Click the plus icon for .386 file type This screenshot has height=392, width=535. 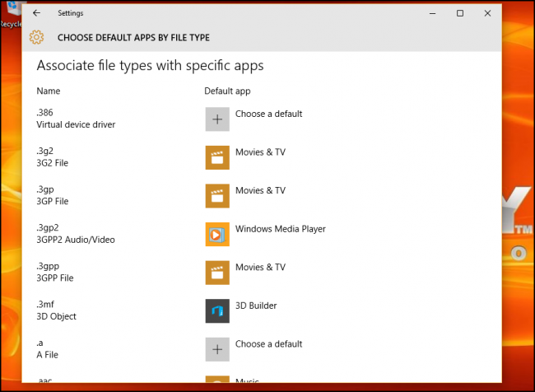(217, 119)
